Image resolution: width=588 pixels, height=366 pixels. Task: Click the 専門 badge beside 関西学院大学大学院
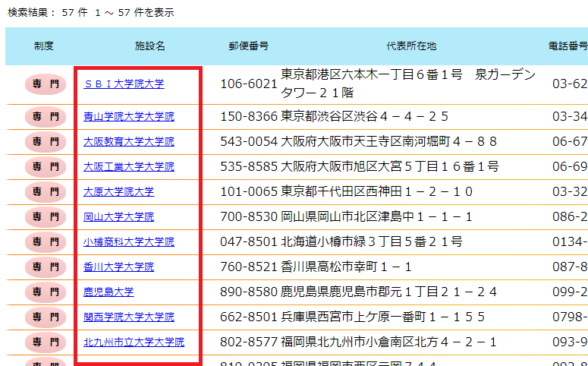click(46, 317)
